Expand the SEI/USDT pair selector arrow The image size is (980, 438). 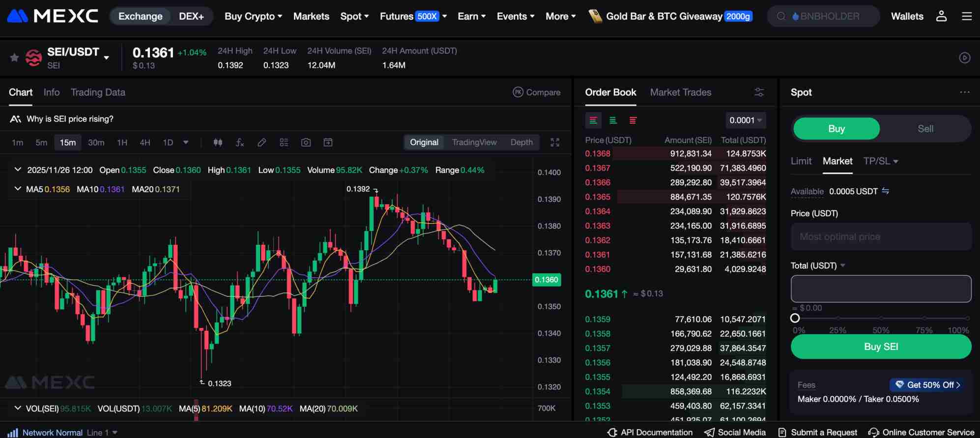point(106,58)
